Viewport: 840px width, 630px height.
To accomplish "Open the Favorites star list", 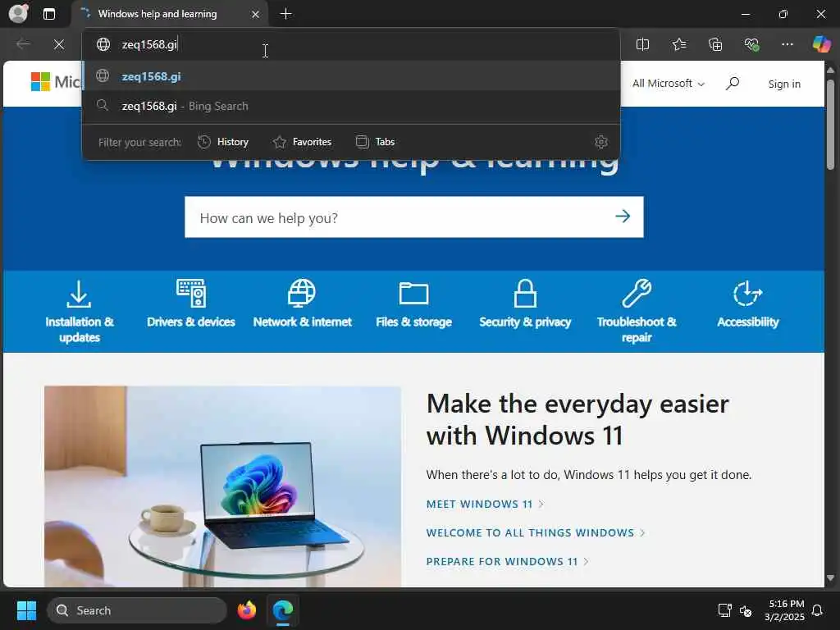I will click(x=678, y=44).
